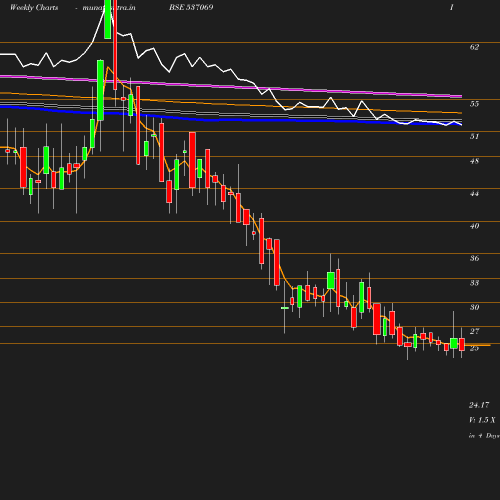Click the 30 price axis label
The width and height of the screenshot is (500, 500).
pos(474,307)
